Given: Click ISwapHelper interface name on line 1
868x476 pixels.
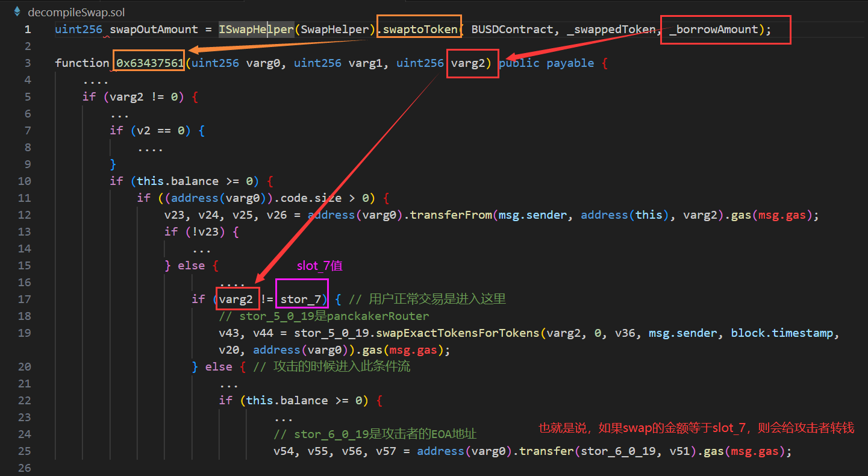Looking at the screenshot, I should pos(256,30).
